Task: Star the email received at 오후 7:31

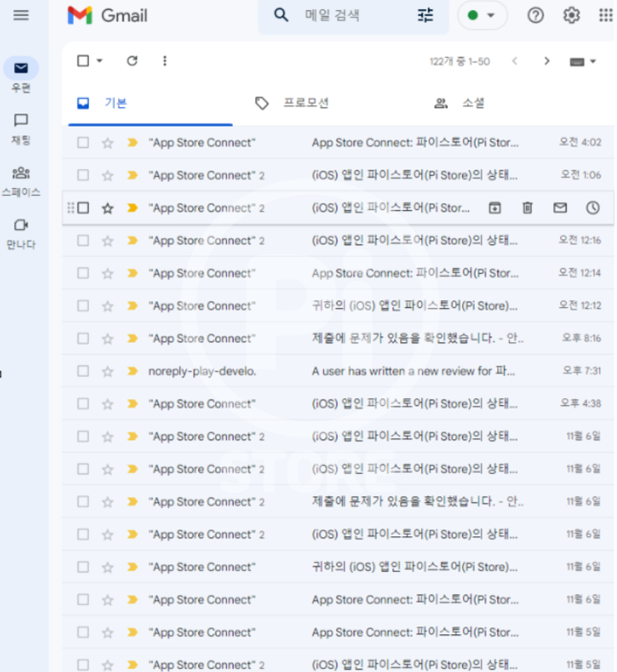Action: point(107,370)
